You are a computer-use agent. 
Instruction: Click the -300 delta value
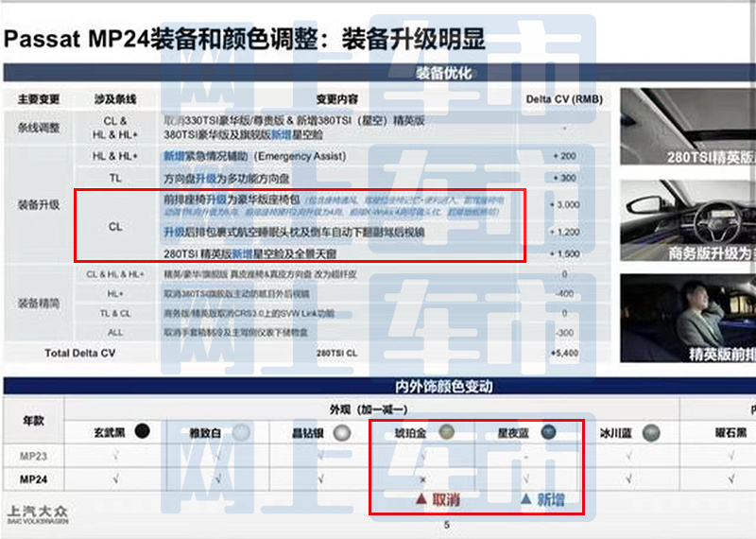(564, 333)
